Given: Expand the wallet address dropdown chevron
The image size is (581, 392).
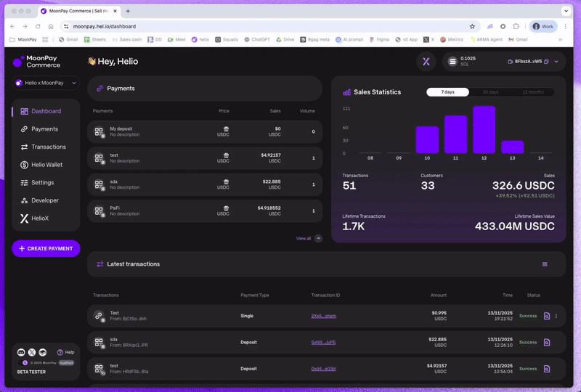Looking at the screenshot, I should click(x=556, y=62).
